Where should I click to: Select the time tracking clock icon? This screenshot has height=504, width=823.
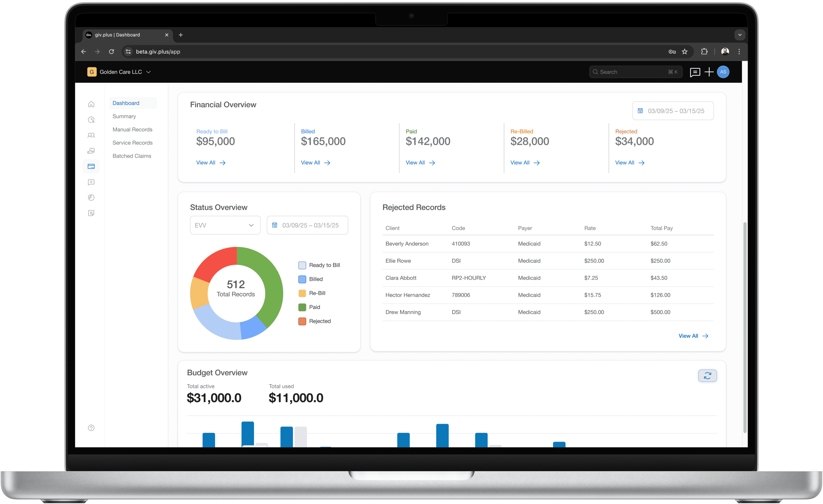91,119
